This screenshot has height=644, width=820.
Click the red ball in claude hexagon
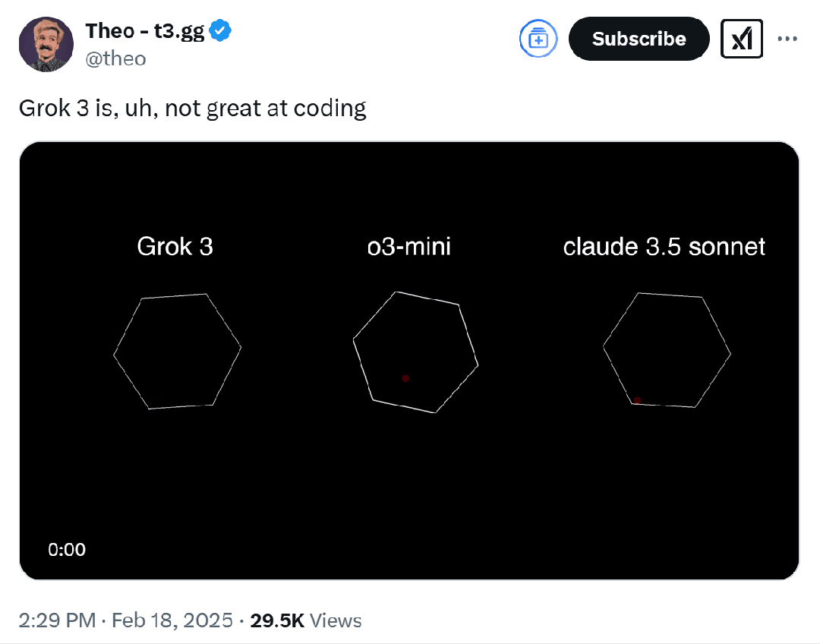(637, 400)
